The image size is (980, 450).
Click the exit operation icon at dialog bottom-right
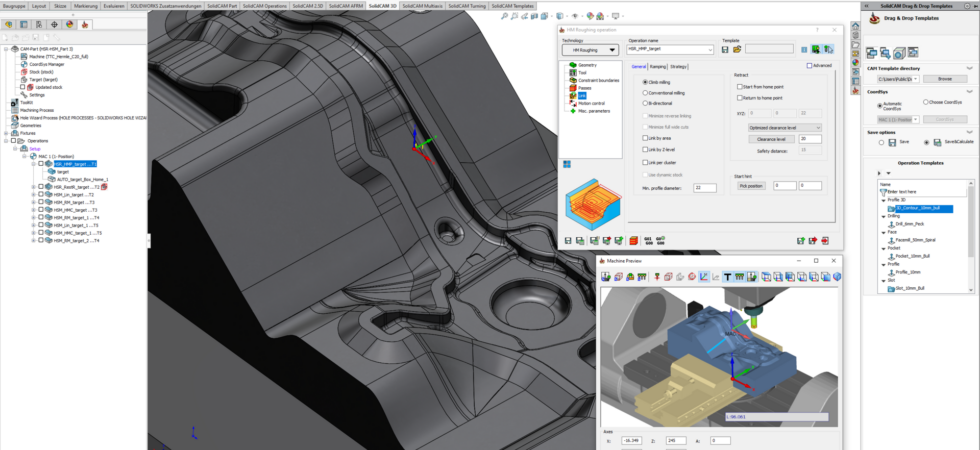pyautogui.click(x=825, y=240)
